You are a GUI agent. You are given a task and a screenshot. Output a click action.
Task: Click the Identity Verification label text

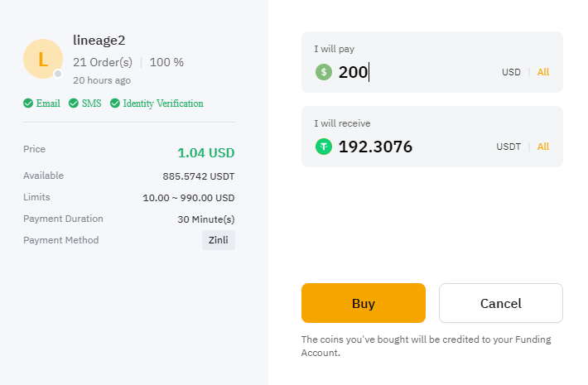point(163,103)
